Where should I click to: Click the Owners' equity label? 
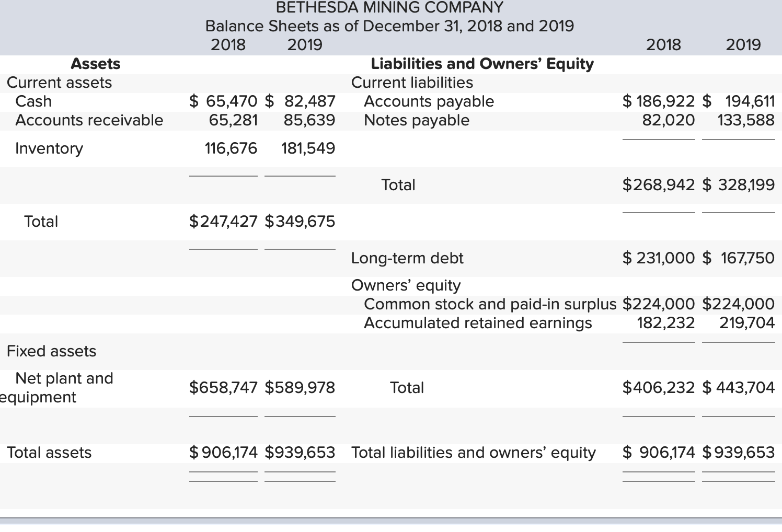[x=406, y=286]
